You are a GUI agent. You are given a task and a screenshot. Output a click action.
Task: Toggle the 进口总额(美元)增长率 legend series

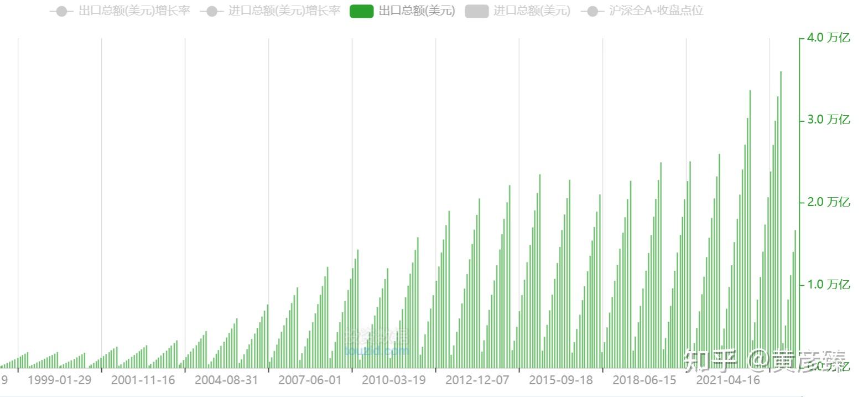click(270, 11)
